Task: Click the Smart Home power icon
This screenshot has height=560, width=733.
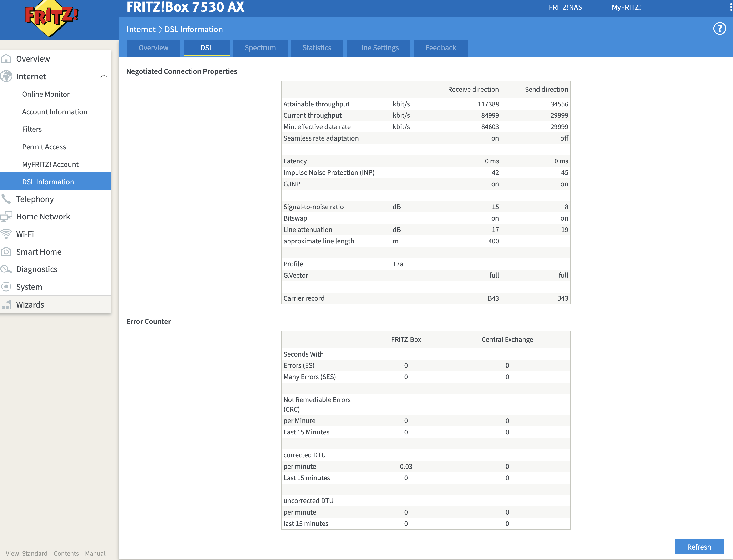Action: coord(6,252)
